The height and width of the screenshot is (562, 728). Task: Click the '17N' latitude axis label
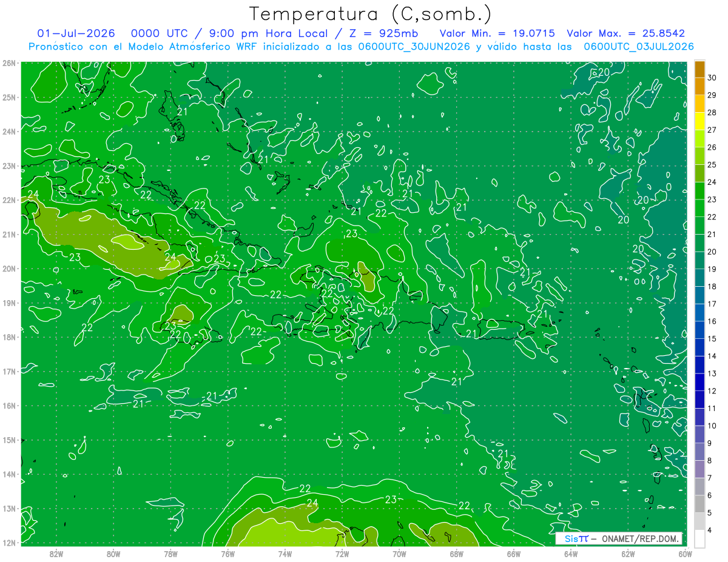click(x=9, y=371)
